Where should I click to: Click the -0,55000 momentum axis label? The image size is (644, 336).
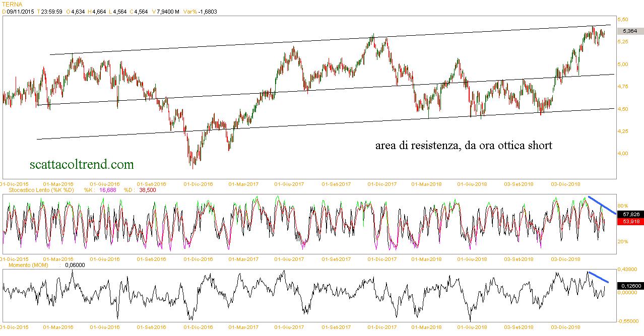click(628, 320)
